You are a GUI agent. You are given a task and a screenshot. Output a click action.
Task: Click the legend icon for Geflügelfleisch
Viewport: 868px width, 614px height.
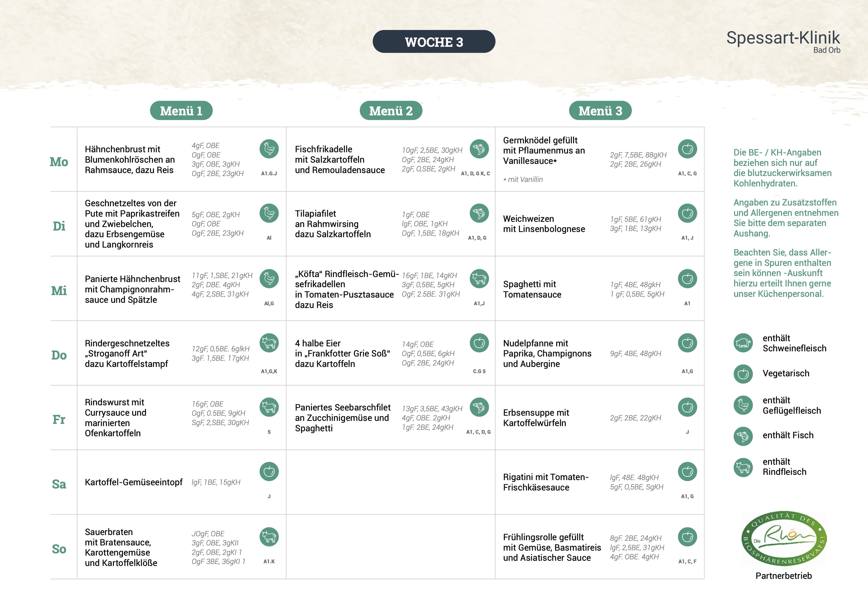743,405
